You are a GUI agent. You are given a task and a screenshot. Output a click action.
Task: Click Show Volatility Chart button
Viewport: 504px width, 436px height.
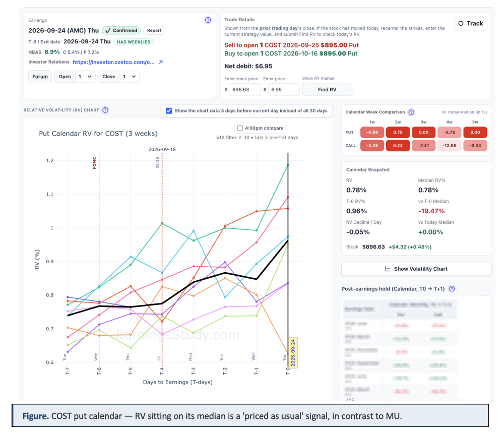pos(416,269)
